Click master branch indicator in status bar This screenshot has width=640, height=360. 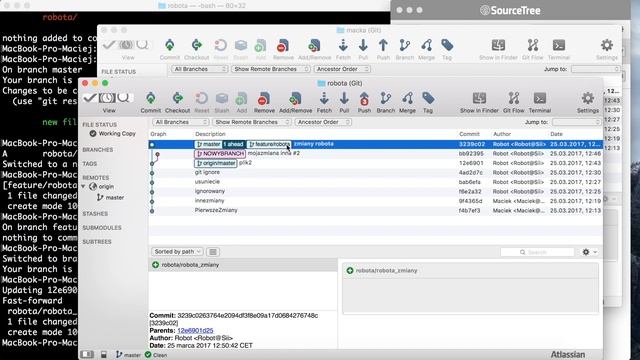(x=128, y=355)
